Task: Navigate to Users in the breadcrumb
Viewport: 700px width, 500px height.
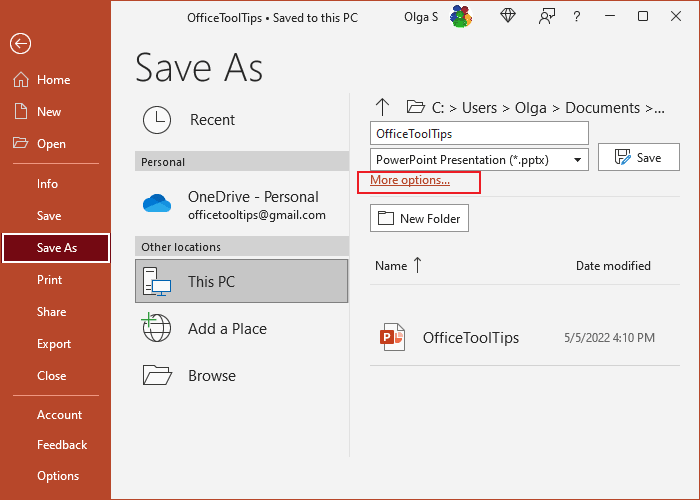Action: 479,108
